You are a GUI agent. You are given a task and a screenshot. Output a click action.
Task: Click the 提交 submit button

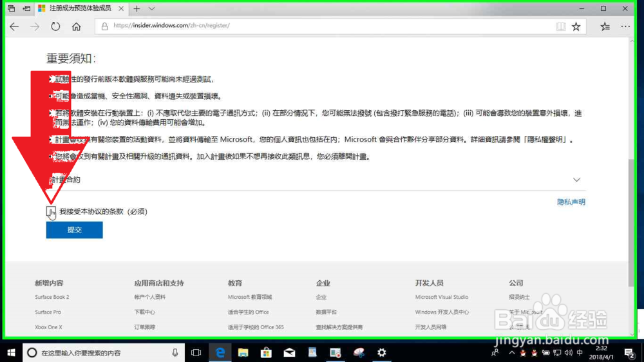pos(74,230)
